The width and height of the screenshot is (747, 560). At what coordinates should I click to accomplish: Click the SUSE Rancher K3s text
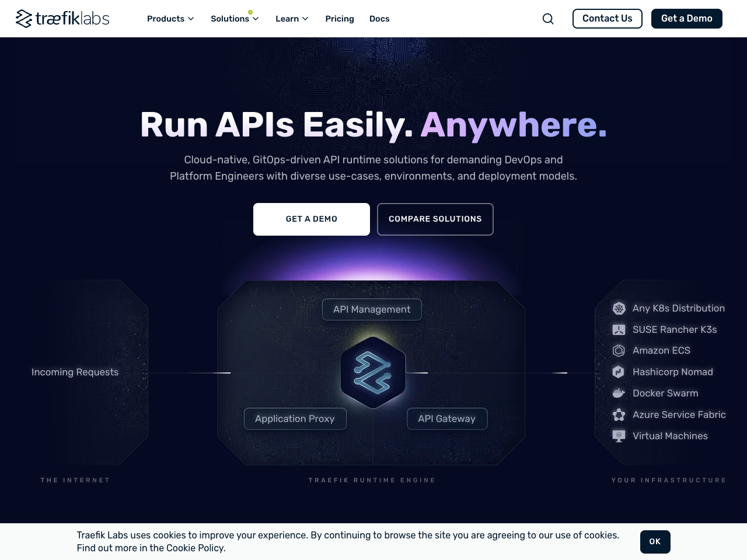pos(675,330)
